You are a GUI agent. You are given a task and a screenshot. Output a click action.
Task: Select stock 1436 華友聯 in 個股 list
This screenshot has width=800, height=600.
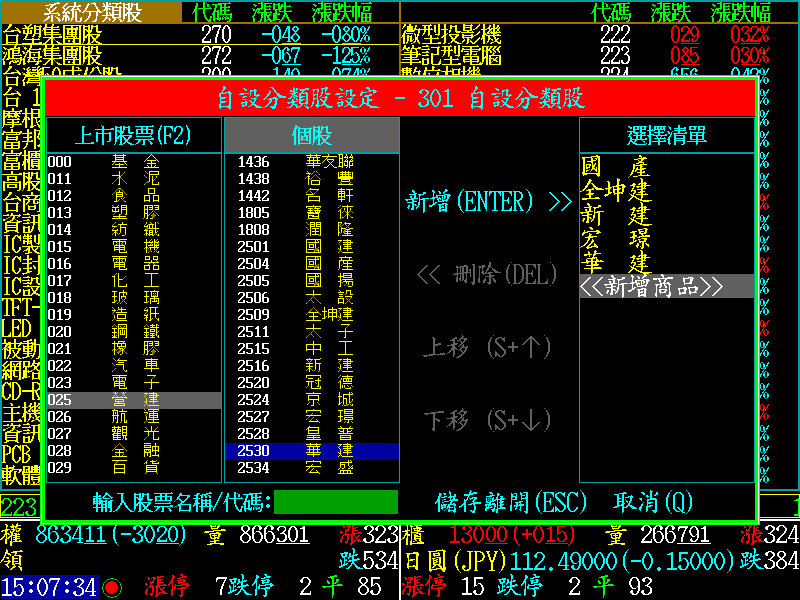click(x=311, y=162)
